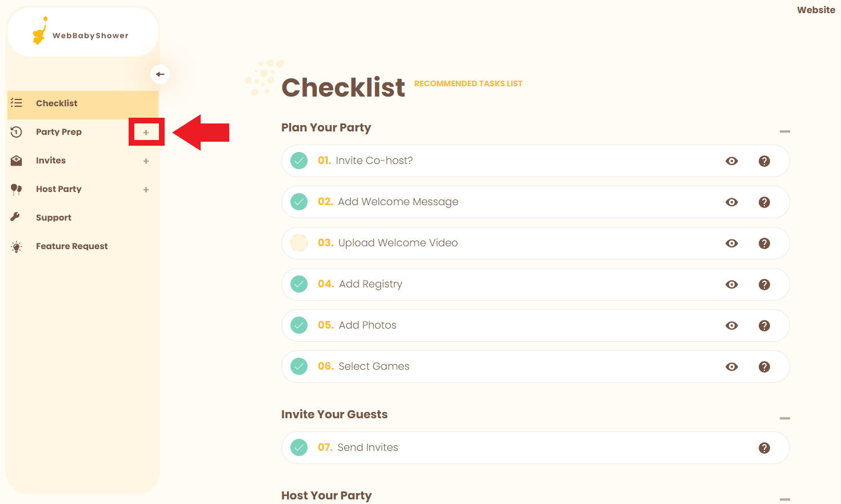Image resolution: width=841 pixels, height=504 pixels.
Task: Open the Website link
Action: coord(816,10)
